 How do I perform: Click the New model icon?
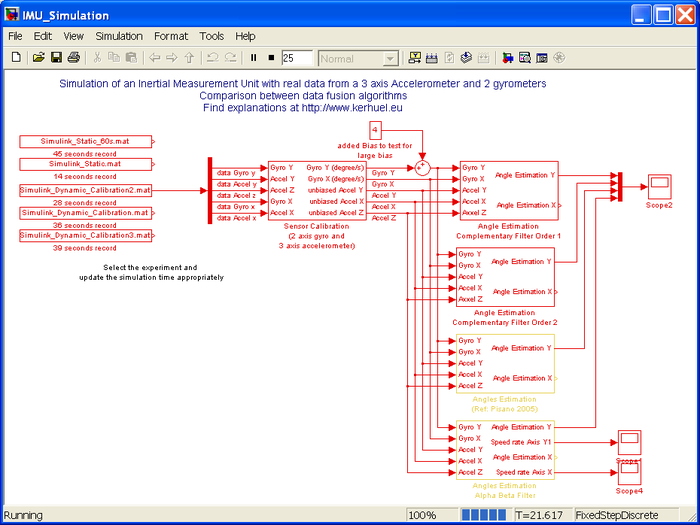tap(16, 58)
